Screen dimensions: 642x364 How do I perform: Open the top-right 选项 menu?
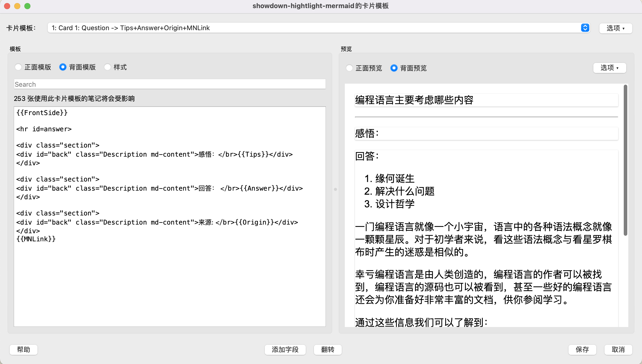615,28
